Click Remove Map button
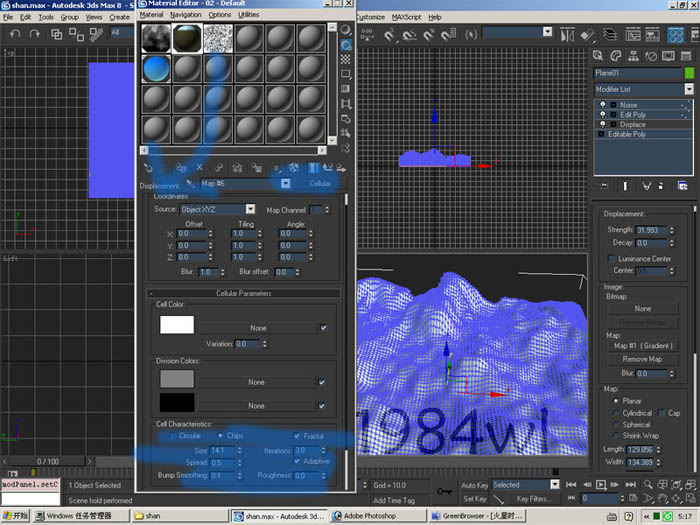The width and height of the screenshot is (700, 525). [x=642, y=359]
